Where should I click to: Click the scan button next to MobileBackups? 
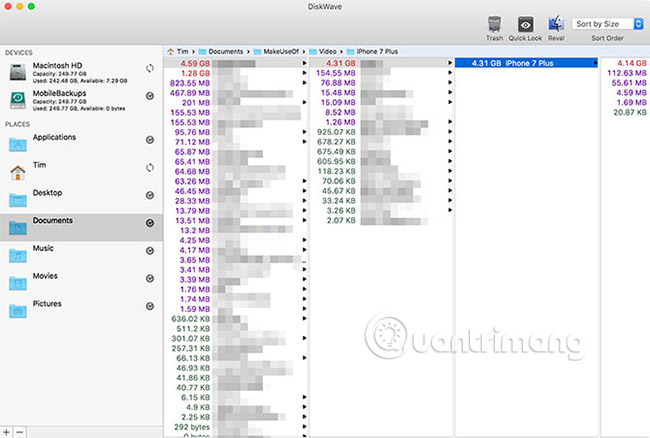click(x=150, y=96)
